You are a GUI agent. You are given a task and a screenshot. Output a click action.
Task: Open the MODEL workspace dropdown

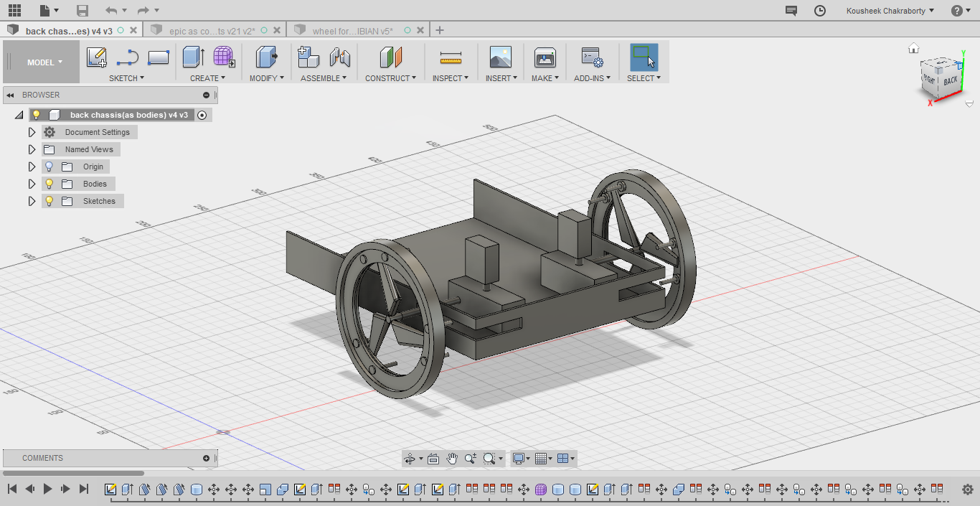[x=40, y=62]
